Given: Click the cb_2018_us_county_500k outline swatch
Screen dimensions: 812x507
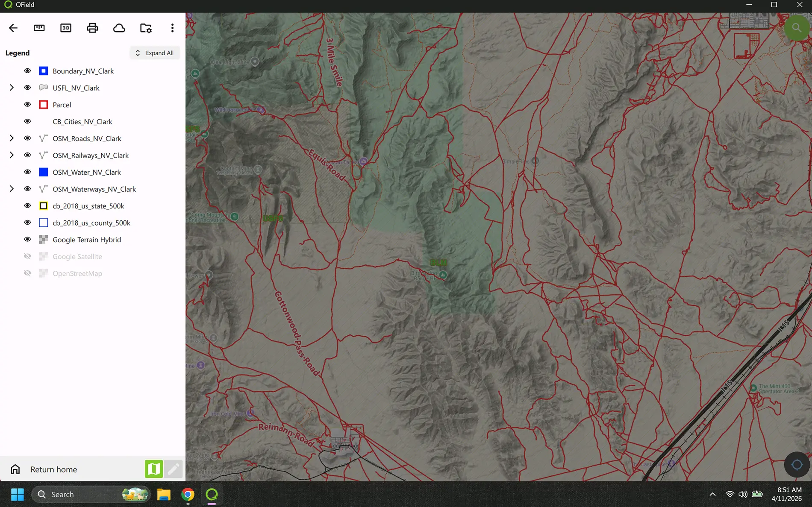Looking at the screenshot, I should tap(43, 223).
